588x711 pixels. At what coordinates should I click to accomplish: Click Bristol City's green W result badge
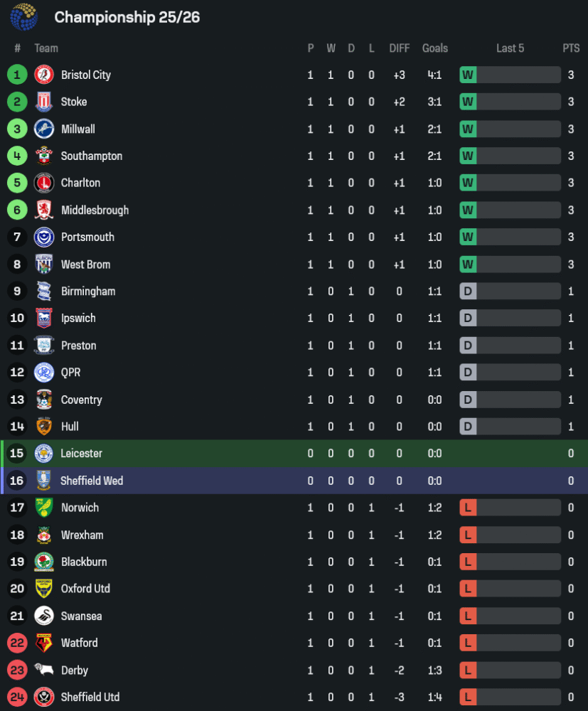pyautogui.click(x=468, y=75)
